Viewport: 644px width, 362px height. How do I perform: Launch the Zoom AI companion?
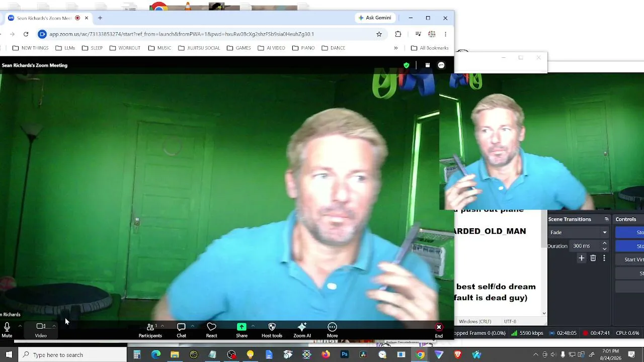(x=302, y=330)
